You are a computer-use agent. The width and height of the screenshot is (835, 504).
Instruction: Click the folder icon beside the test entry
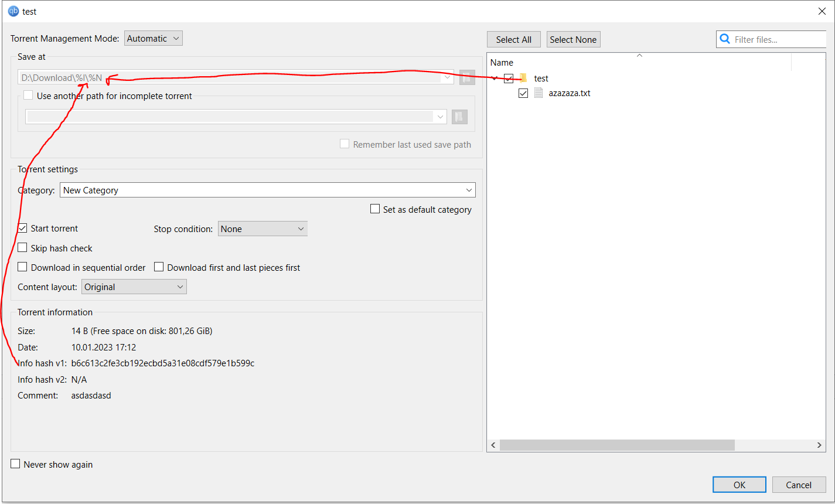pos(523,77)
